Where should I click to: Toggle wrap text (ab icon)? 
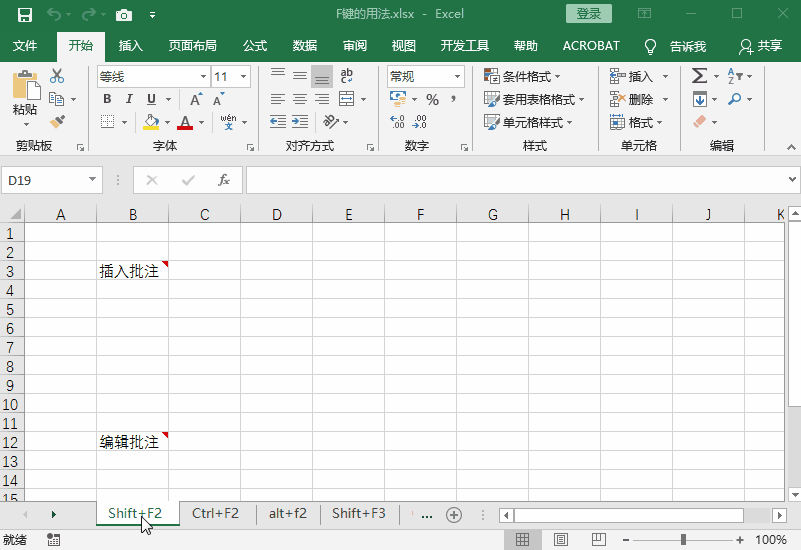point(346,76)
